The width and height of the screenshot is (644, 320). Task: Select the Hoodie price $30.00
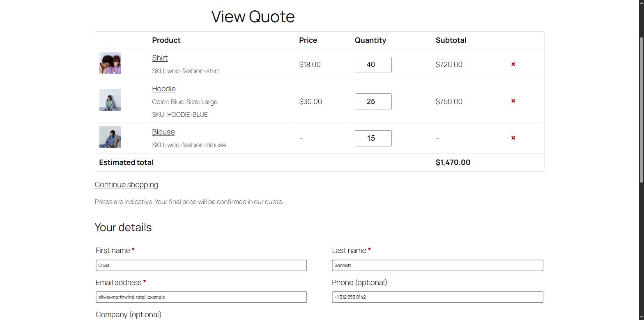click(310, 102)
